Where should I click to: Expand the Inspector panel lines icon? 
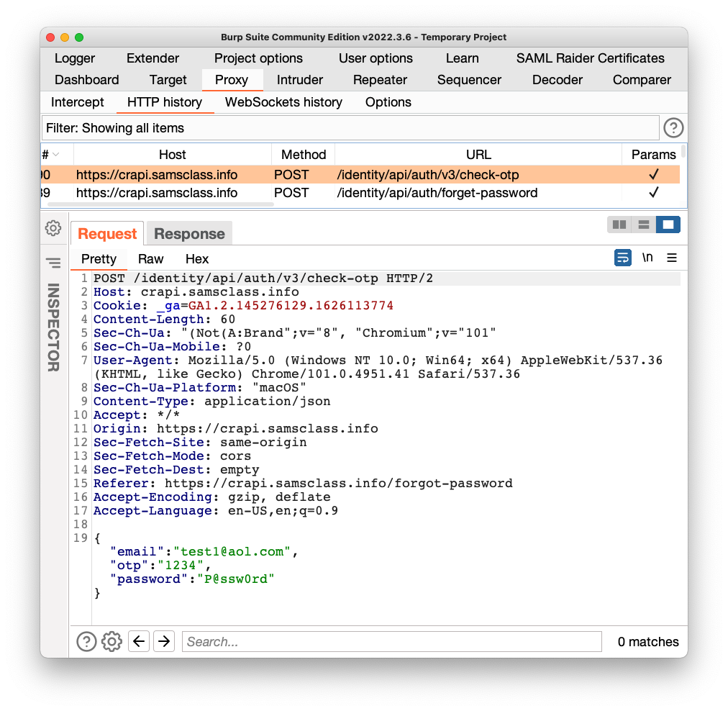point(53,263)
